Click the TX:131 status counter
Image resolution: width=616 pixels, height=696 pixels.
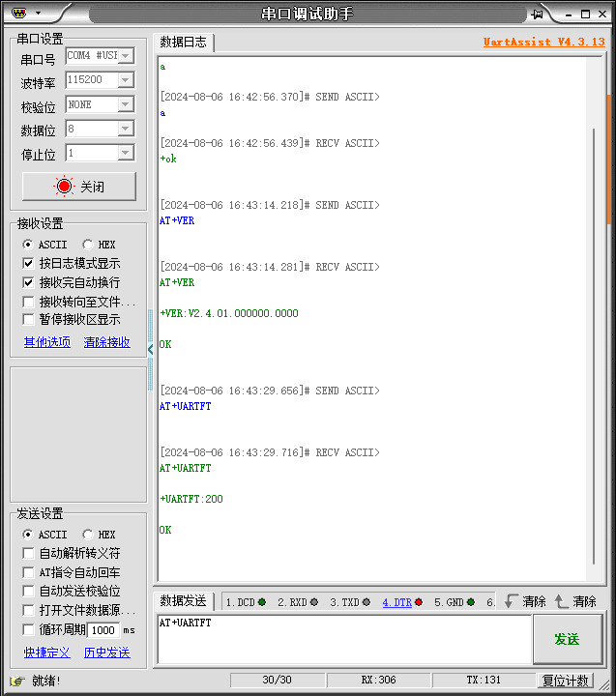[x=484, y=680]
